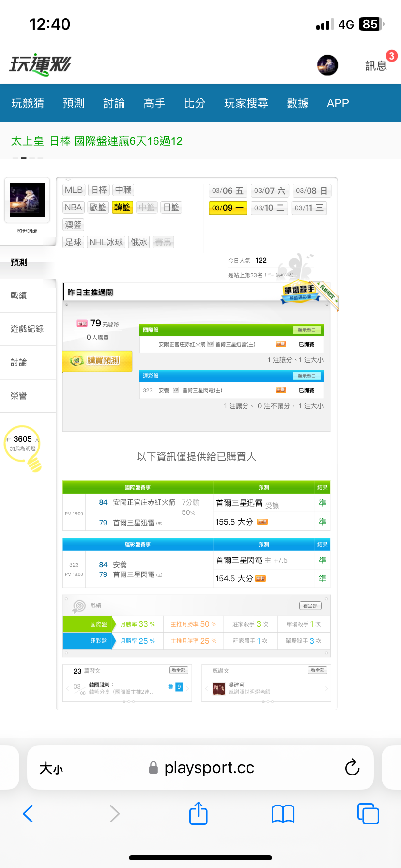Open the user avatar icon in header
This screenshot has height=868, width=401.
tap(327, 65)
